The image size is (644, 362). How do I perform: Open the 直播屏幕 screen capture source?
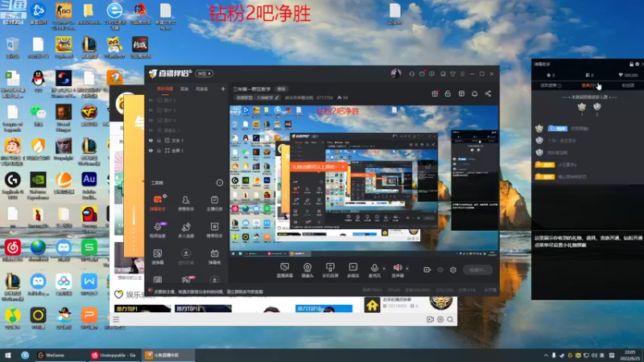[x=284, y=270]
